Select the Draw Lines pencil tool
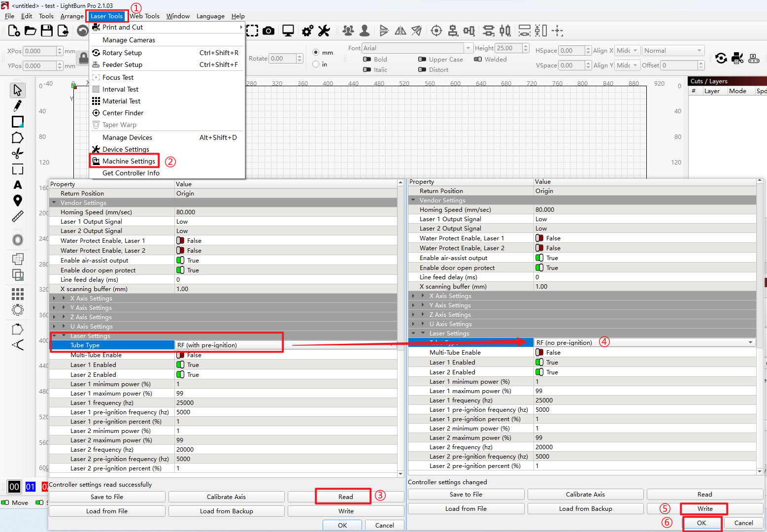This screenshot has width=767, height=532. [18, 106]
